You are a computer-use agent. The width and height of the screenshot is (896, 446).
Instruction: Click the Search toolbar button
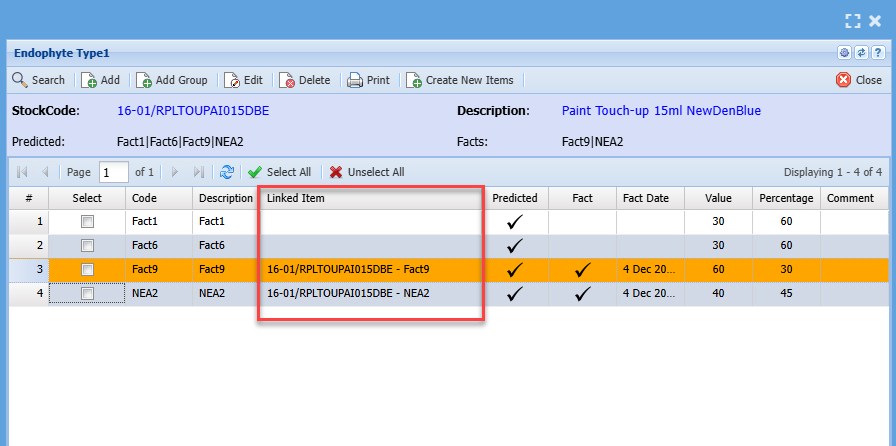click(x=39, y=80)
